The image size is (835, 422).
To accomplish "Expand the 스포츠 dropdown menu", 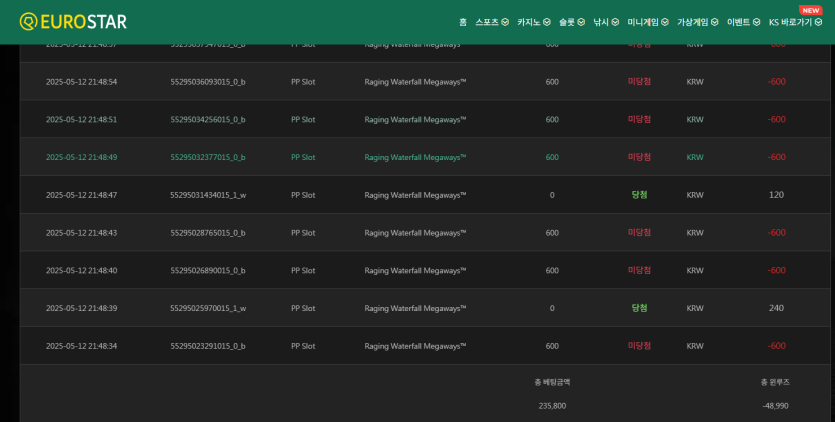I will (492, 22).
